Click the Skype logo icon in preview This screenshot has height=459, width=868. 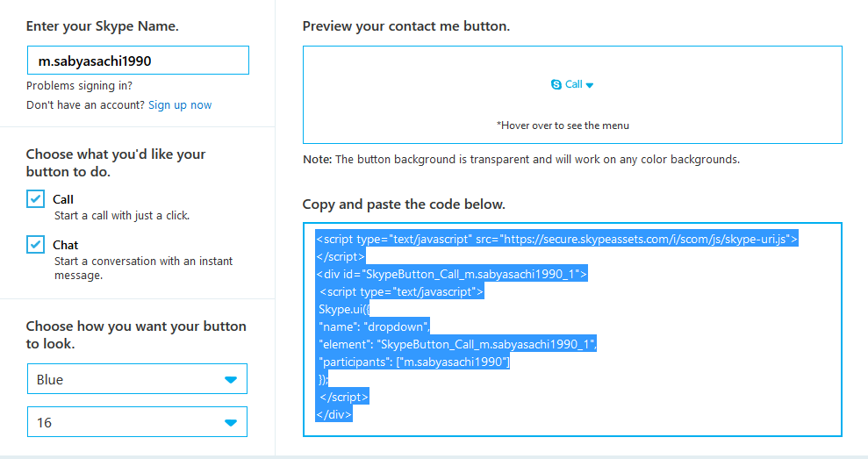tap(556, 85)
